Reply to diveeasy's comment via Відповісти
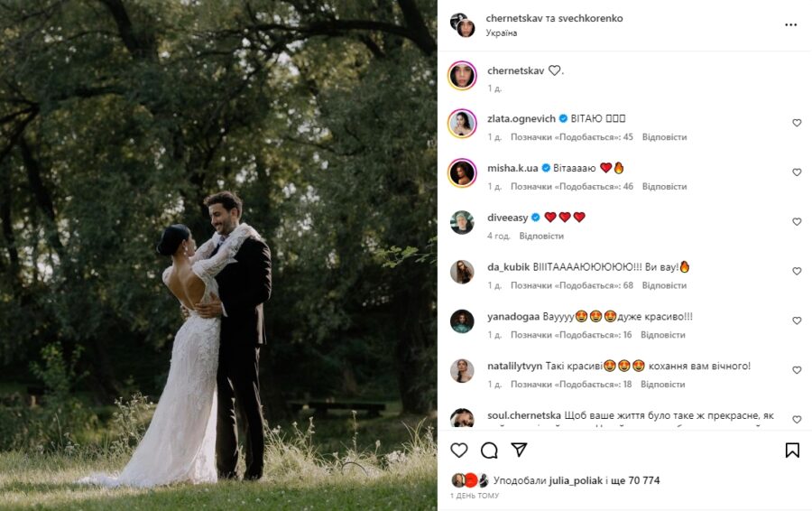 click(541, 236)
